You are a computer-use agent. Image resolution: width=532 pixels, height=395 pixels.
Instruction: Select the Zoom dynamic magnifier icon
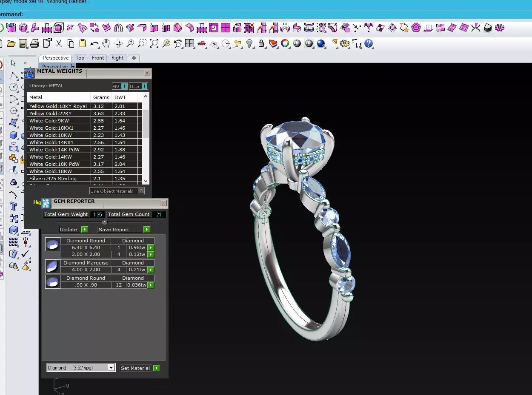[130, 43]
